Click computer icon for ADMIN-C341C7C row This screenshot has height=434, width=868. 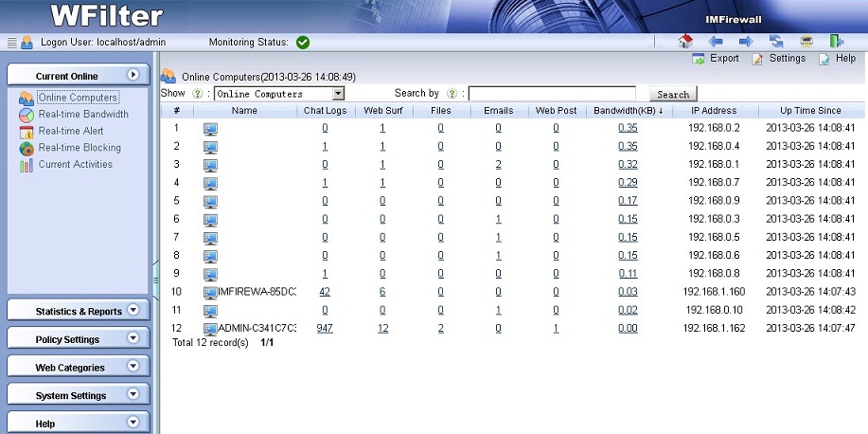pyautogui.click(x=210, y=329)
